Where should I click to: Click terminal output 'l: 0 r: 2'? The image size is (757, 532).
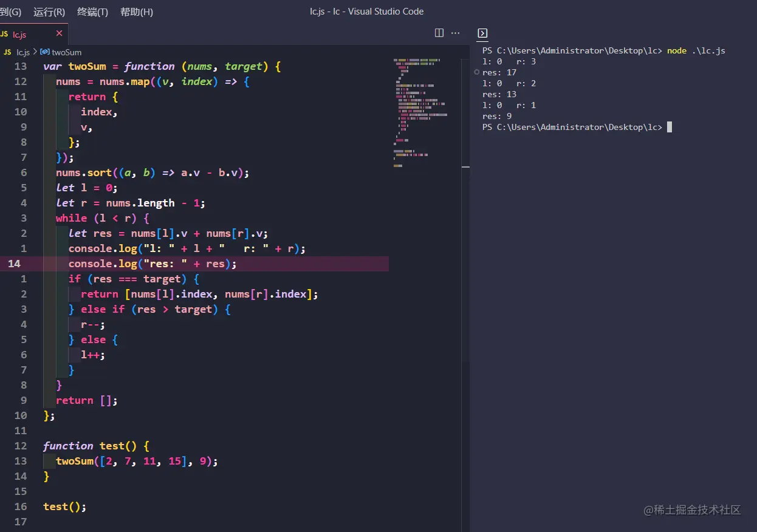509,83
